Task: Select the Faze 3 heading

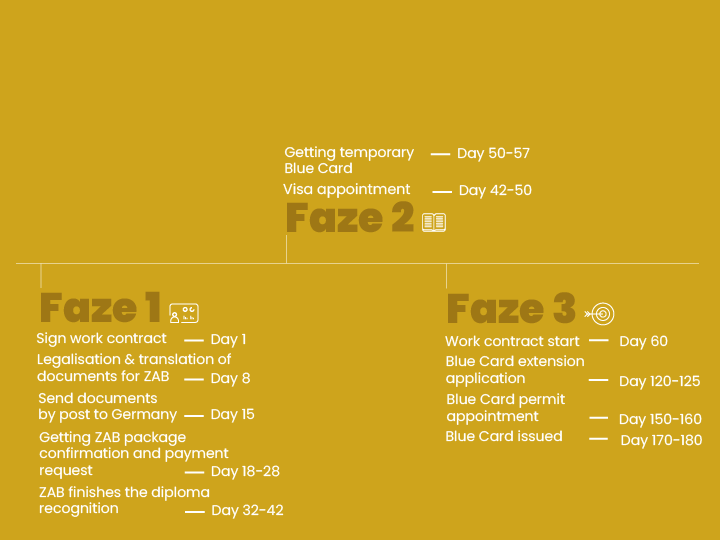Action: [x=511, y=310]
